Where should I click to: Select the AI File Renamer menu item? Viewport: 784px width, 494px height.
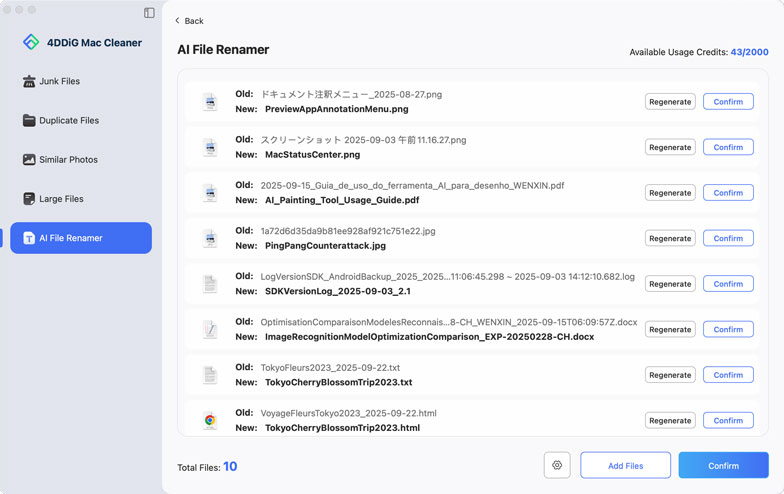pos(81,238)
